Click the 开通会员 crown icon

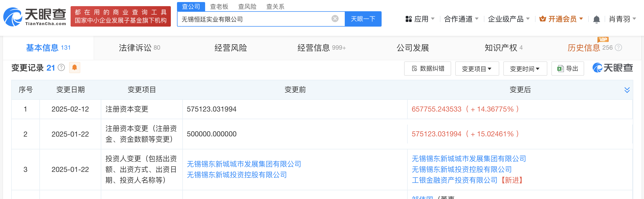(543, 19)
